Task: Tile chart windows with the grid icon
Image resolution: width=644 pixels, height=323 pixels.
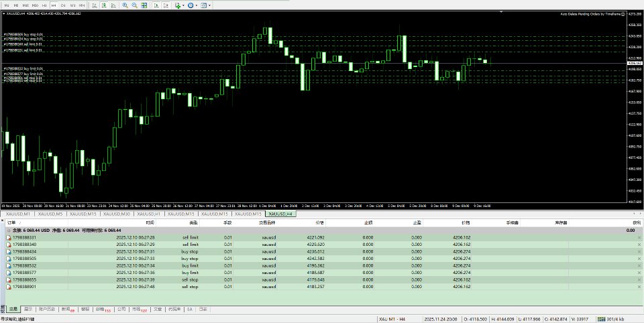Action: pos(144,5)
